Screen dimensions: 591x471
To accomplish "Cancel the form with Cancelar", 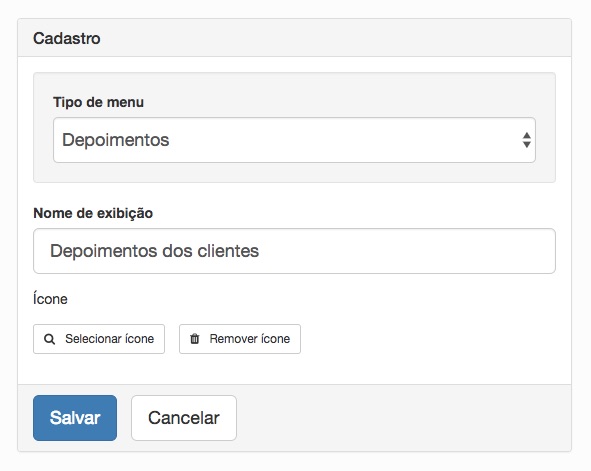I will (184, 418).
